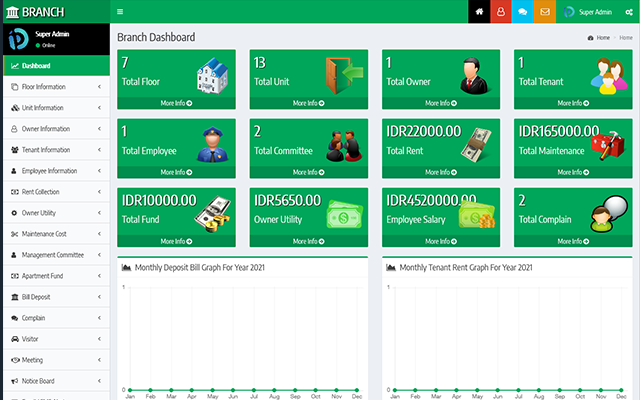Click the speech bubble person icon on Total Complain
Image resolution: width=640 pixels, height=400 pixels.
point(609,214)
